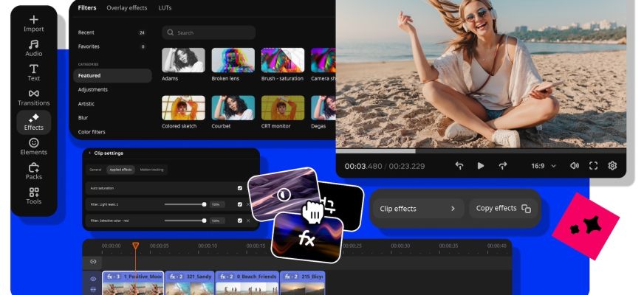
Task: Select the Text tool in sidebar
Action: (34, 72)
